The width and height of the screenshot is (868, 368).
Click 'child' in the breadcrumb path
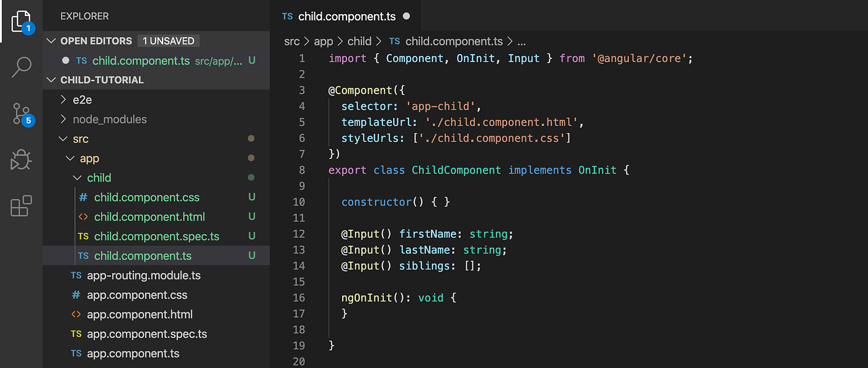tap(359, 42)
